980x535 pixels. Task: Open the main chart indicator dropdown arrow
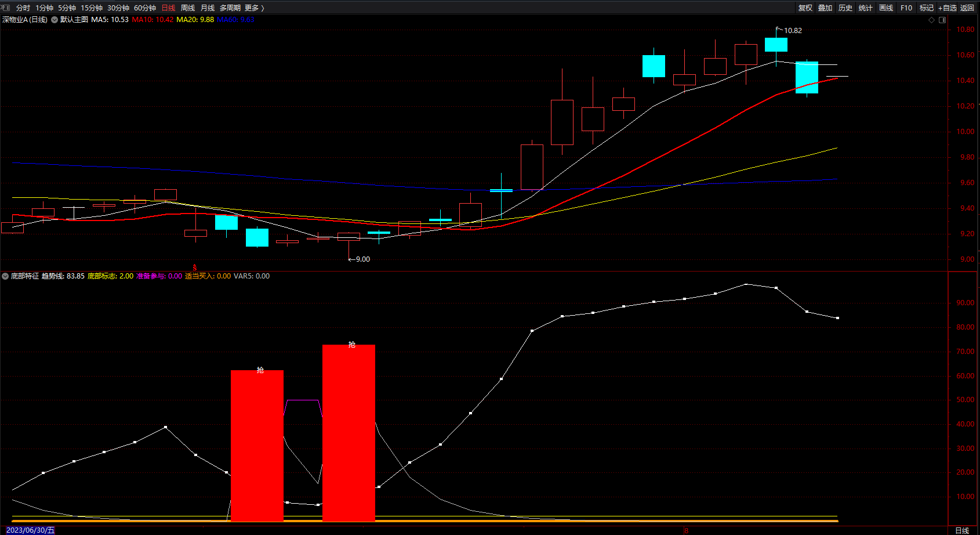tap(55, 20)
